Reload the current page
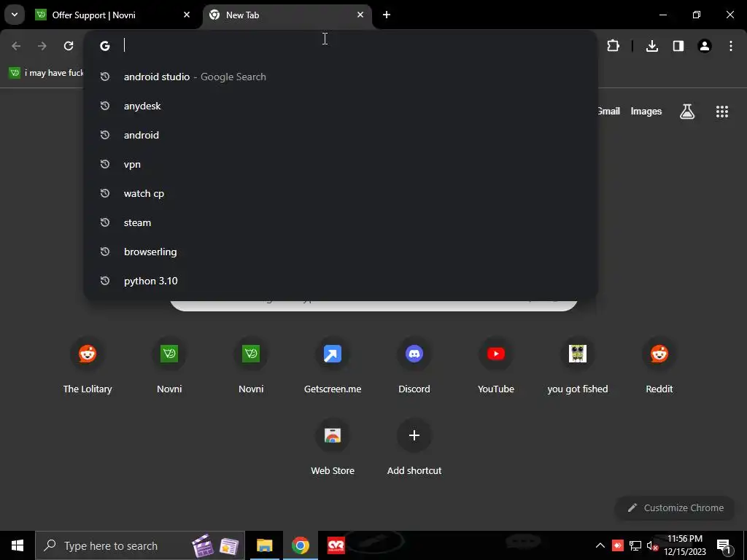Image resolution: width=747 pixels, height=560 pixels. click(69, 46)
